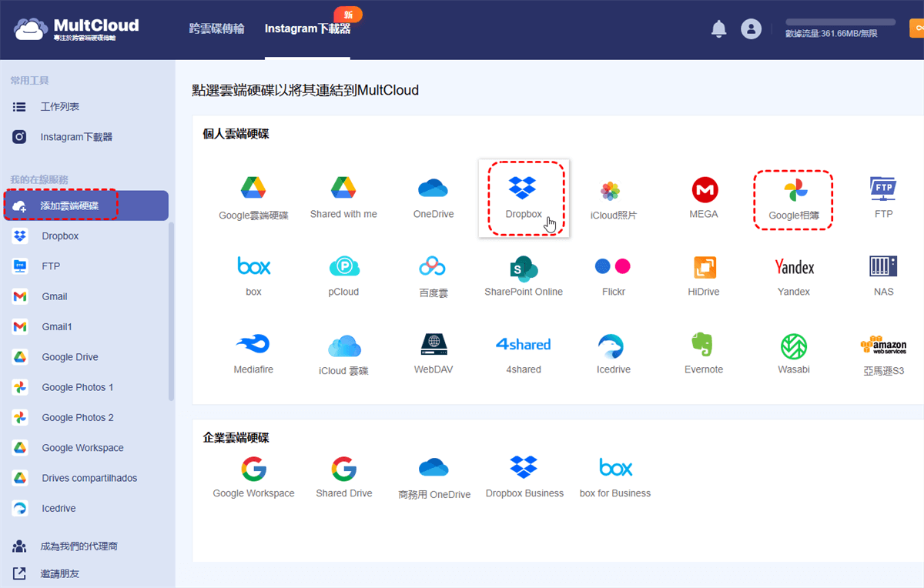Open the Instagram下載器 top tab
Image resolution: width=924 pixels, height=588 pixels.
click(307, 28)
